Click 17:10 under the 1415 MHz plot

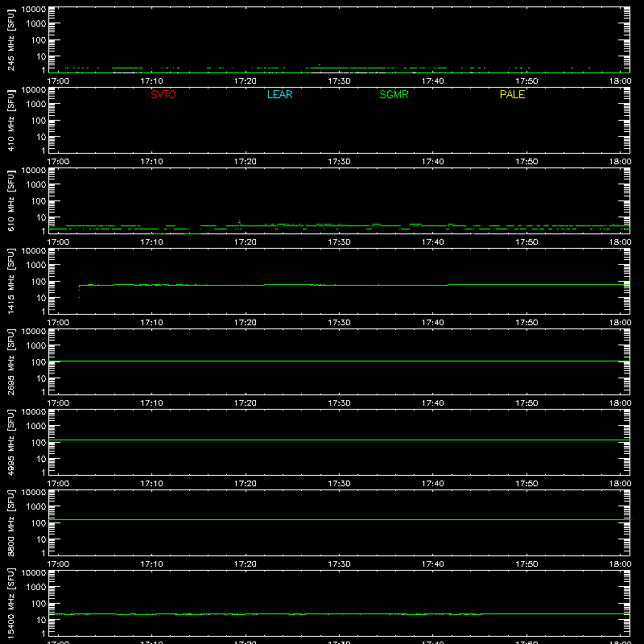pyautogui.click(x=151, y=323)
